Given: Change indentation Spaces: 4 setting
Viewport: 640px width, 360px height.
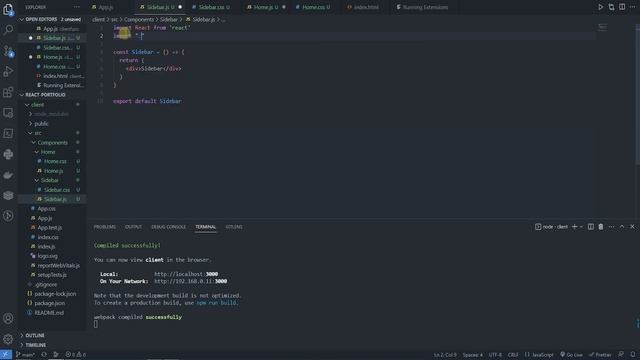Looking at the screenshot, I should point(473,355).
